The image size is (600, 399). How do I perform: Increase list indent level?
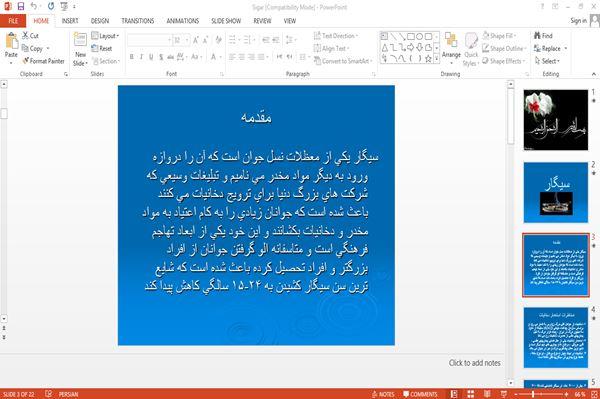(x=276, y=40)
